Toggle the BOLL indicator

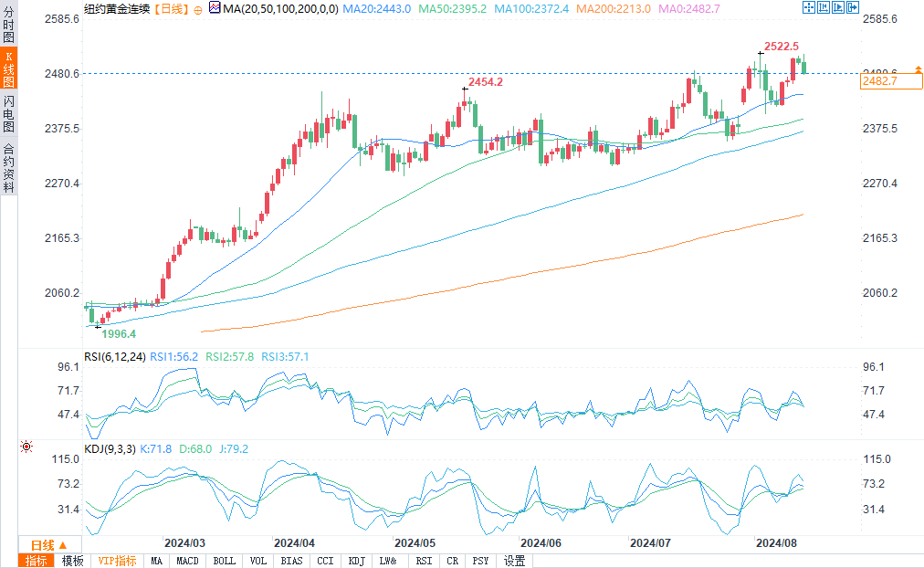(x=224, y=561)
